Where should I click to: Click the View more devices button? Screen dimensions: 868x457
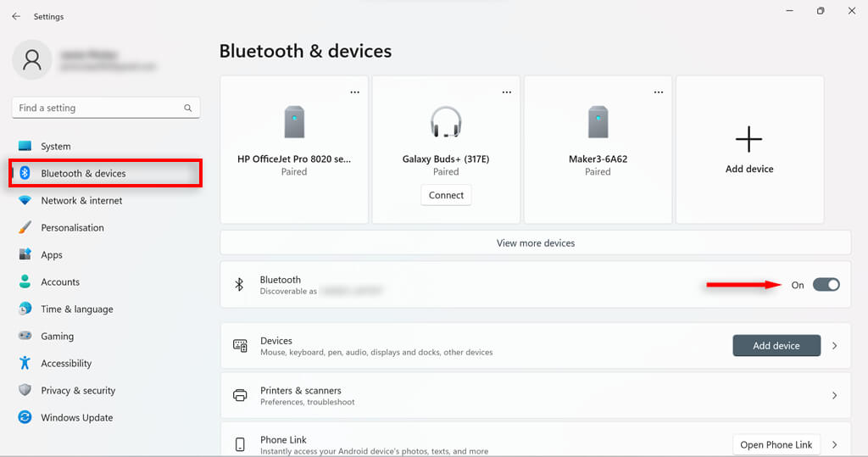[x=535, y=243]
